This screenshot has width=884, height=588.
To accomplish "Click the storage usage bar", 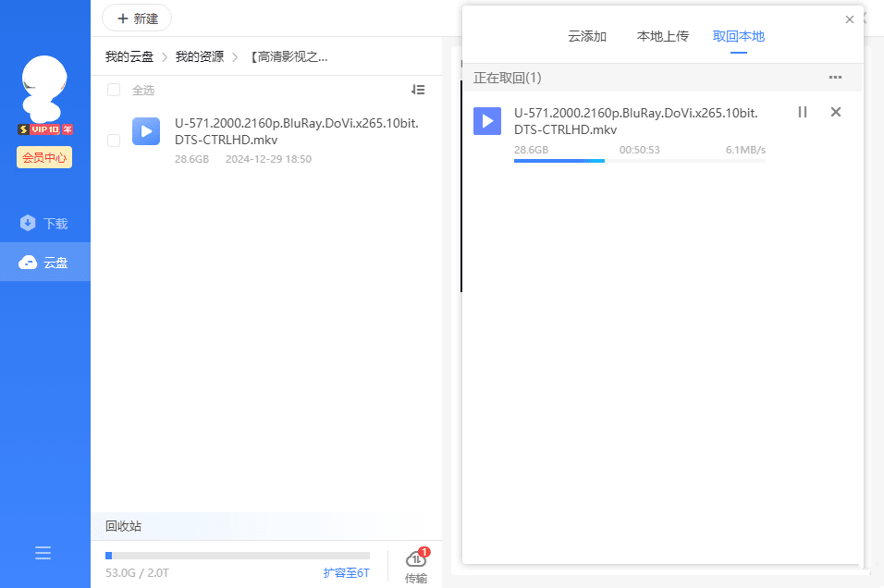I will click(238, 556).
